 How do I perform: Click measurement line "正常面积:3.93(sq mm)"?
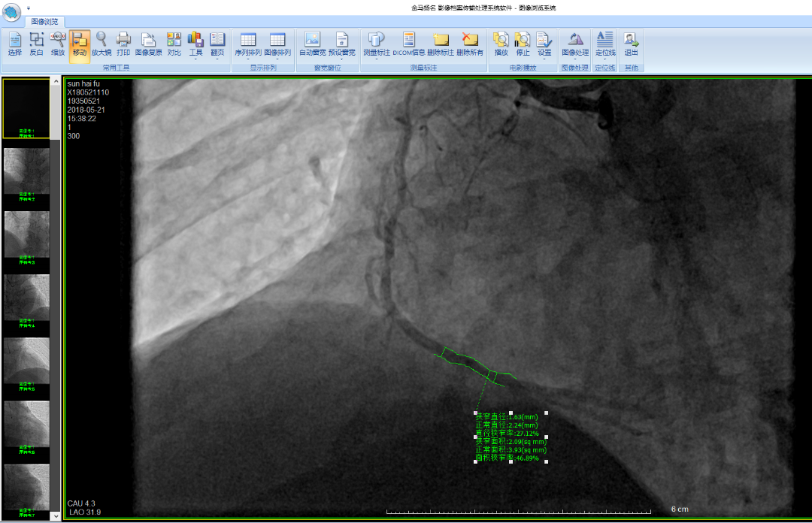(x=511, y=450)
